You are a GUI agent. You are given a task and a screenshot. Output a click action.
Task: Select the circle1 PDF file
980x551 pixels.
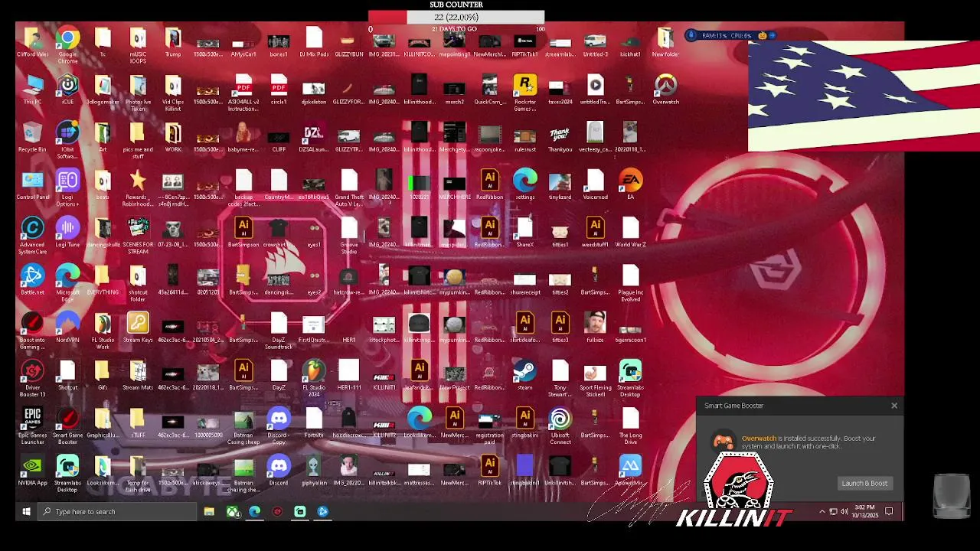tap(279, 90)
